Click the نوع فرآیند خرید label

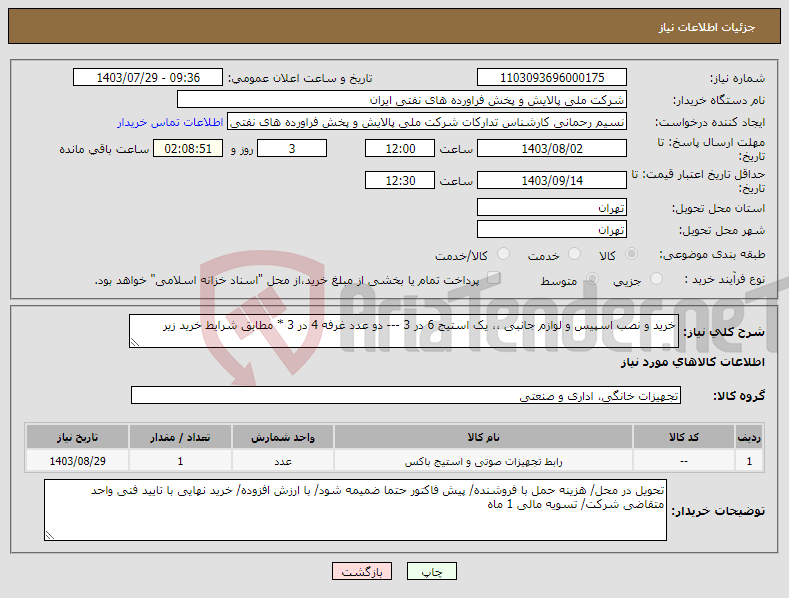(725, 279)
